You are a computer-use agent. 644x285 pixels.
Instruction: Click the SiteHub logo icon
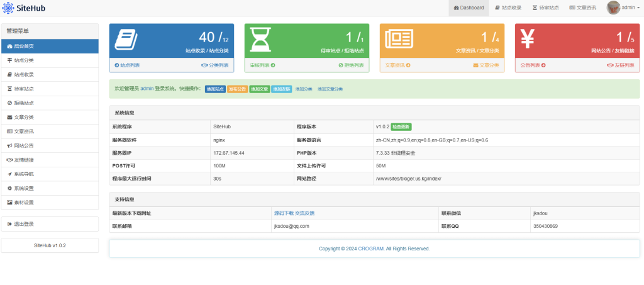click(x=8, y=8)
